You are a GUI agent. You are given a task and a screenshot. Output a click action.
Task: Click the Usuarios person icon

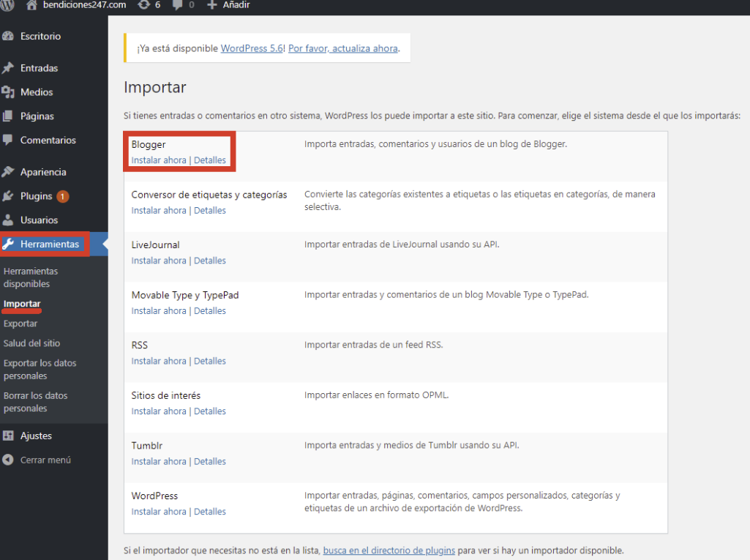click(x=7, y=220)
